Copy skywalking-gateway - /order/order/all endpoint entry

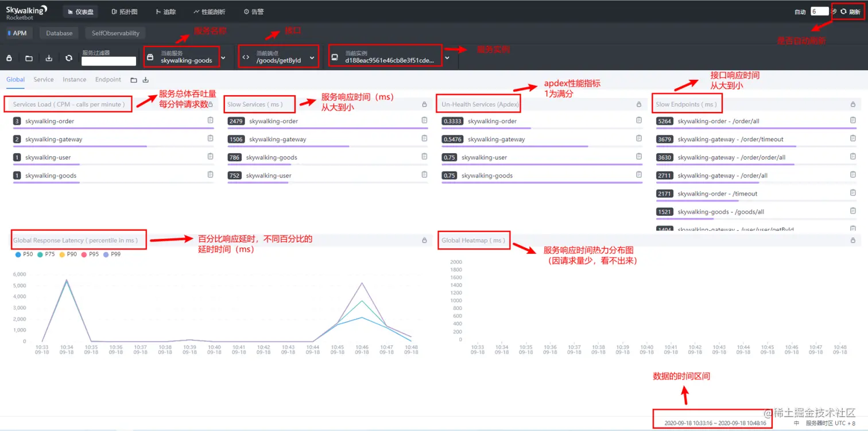(x=853, y=157)
